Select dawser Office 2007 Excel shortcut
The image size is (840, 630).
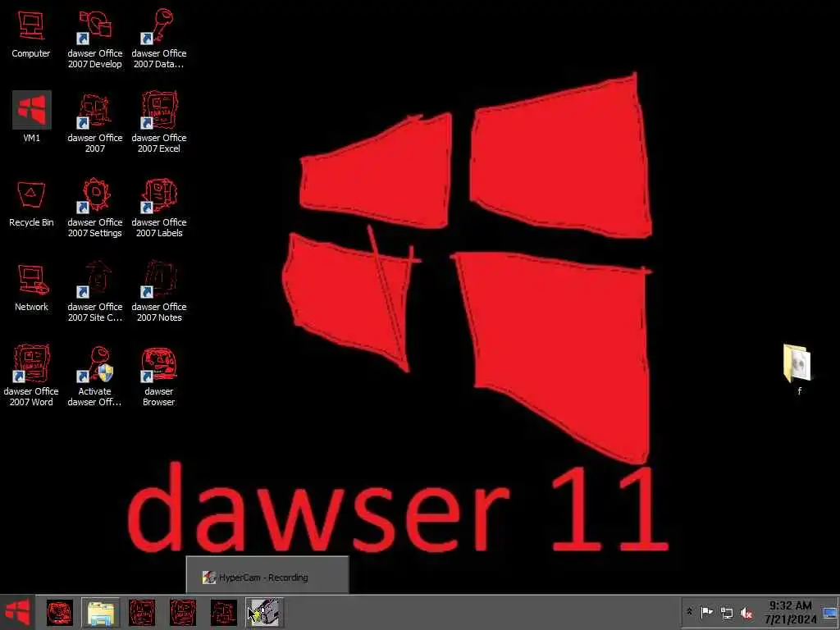(x=159, y=123)
